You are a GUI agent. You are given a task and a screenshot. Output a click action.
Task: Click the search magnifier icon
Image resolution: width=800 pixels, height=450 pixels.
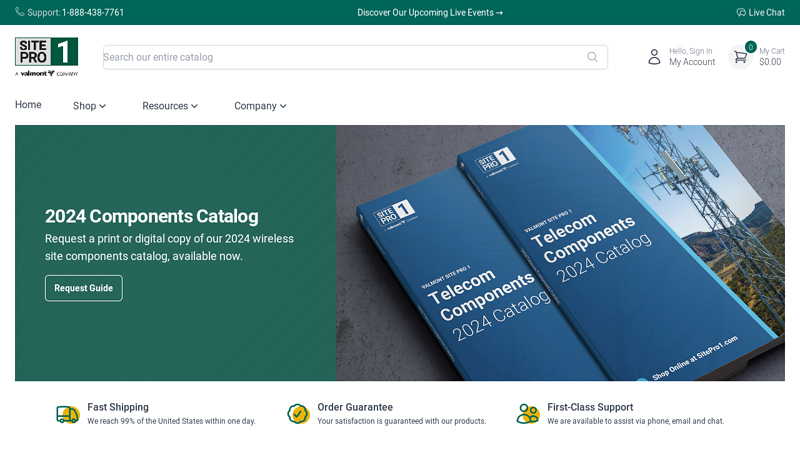[x=592, y=57]
